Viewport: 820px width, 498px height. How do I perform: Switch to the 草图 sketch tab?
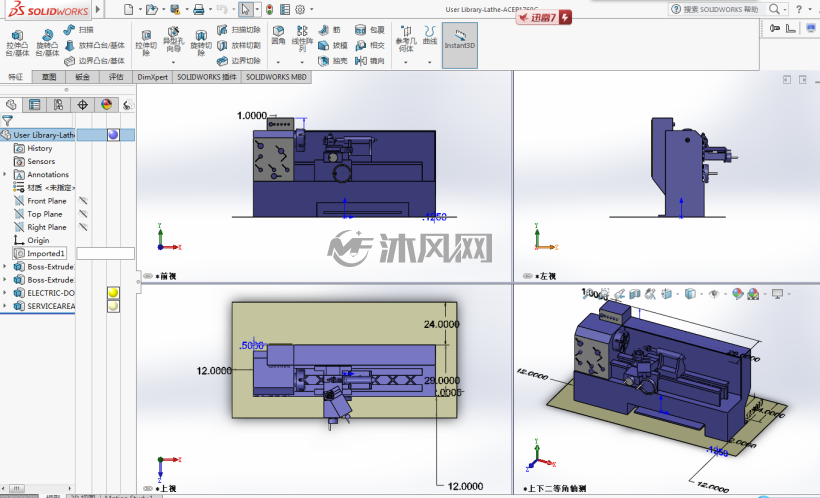(x=49, y=77)
